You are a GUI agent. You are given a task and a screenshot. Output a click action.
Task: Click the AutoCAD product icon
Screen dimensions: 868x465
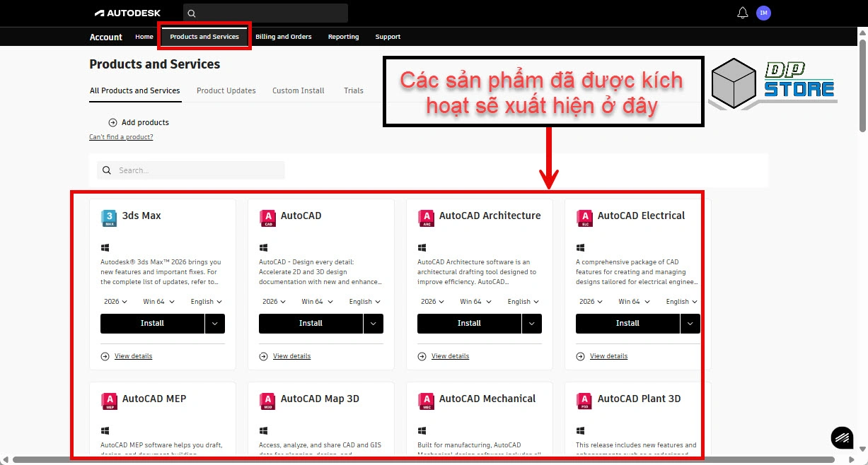267,218
